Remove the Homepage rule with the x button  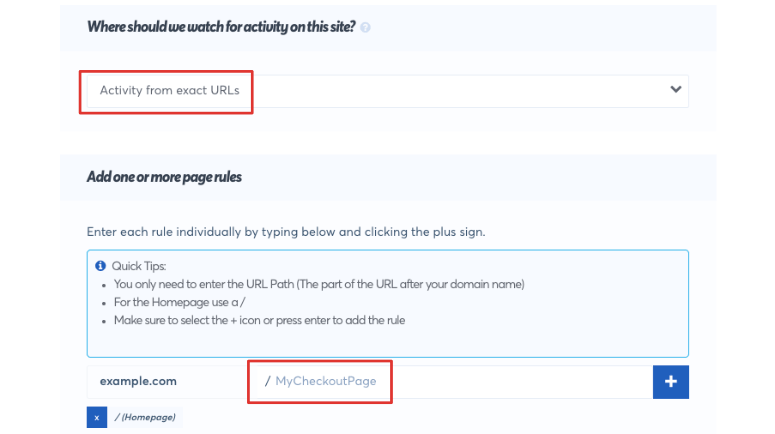97,417
